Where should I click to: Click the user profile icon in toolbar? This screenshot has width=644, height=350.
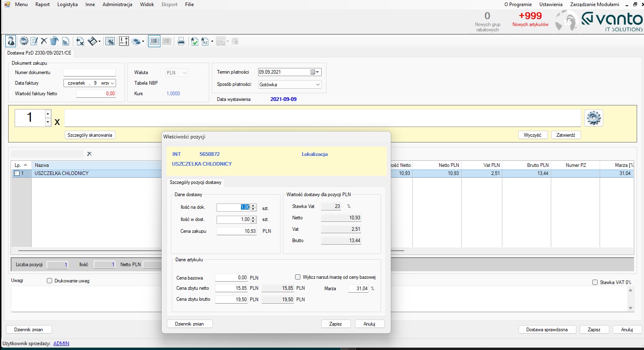pyautogui.click(x=11, y=41)
